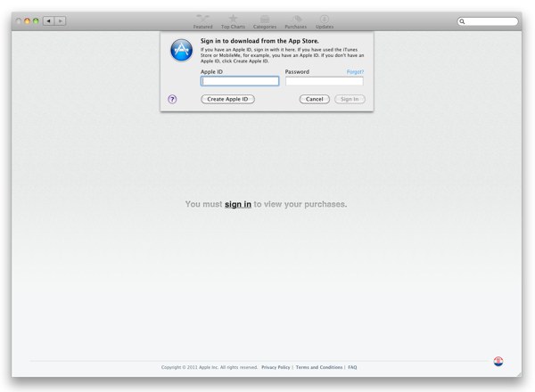
Task: Open help with the question mark button
Action: [x=172, y=99]
